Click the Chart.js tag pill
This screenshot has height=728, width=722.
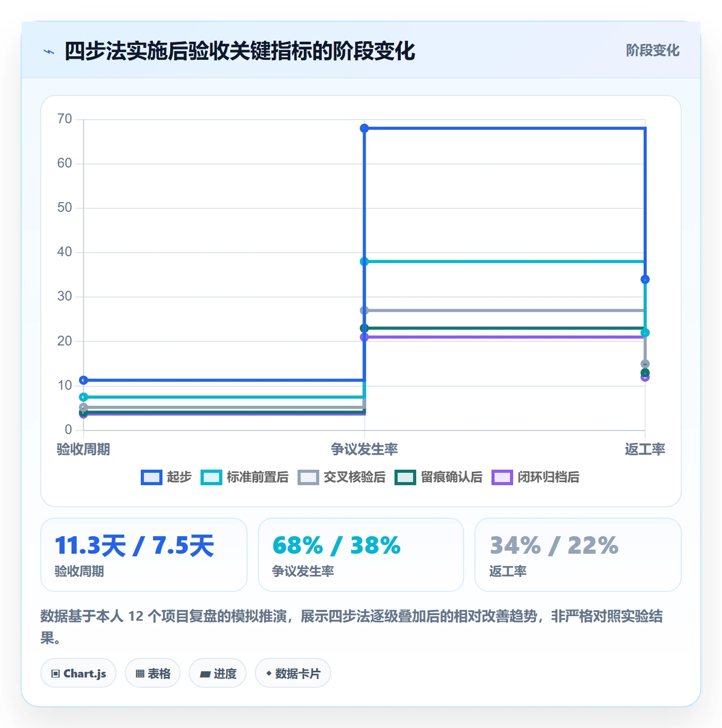pyautogui.click(x=78, y=673)
